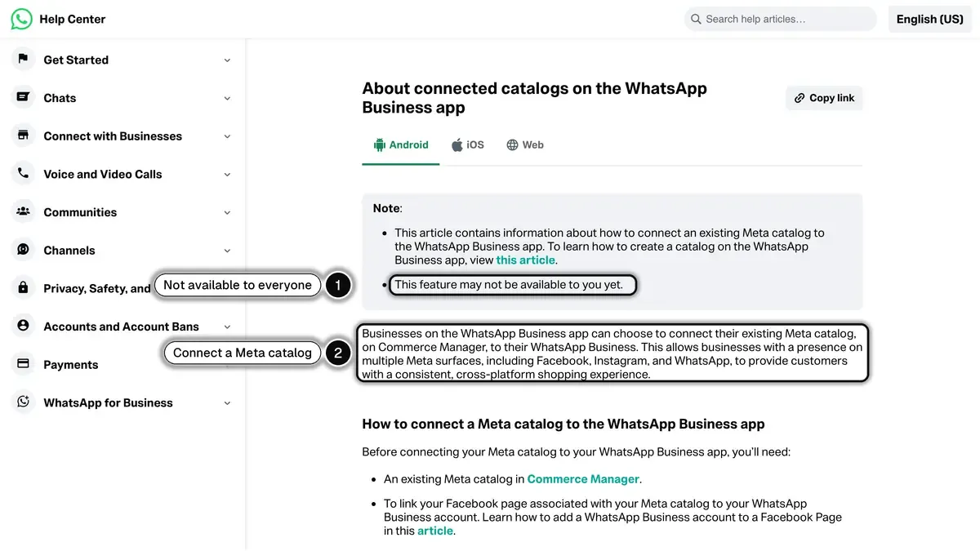
Task: Open Voice and Video Calls menu item
Action: pyautogui.click(x=122, y=174)
